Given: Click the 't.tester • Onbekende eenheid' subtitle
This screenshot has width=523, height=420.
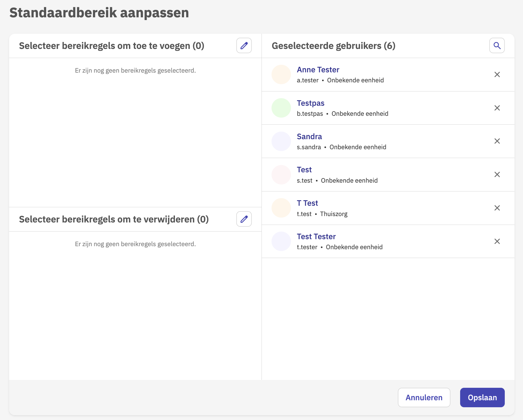Looking at the screenshot, I should coord(340,247).
